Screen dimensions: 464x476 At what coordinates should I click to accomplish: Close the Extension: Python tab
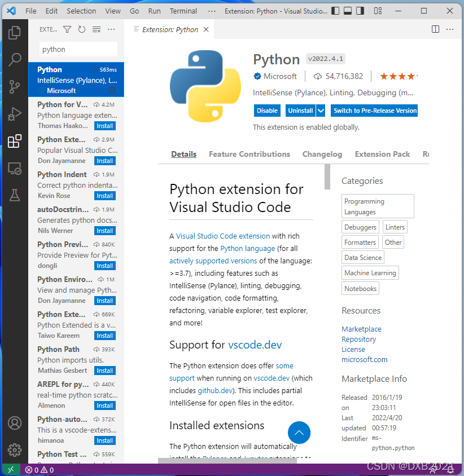(x=206, y=29)
